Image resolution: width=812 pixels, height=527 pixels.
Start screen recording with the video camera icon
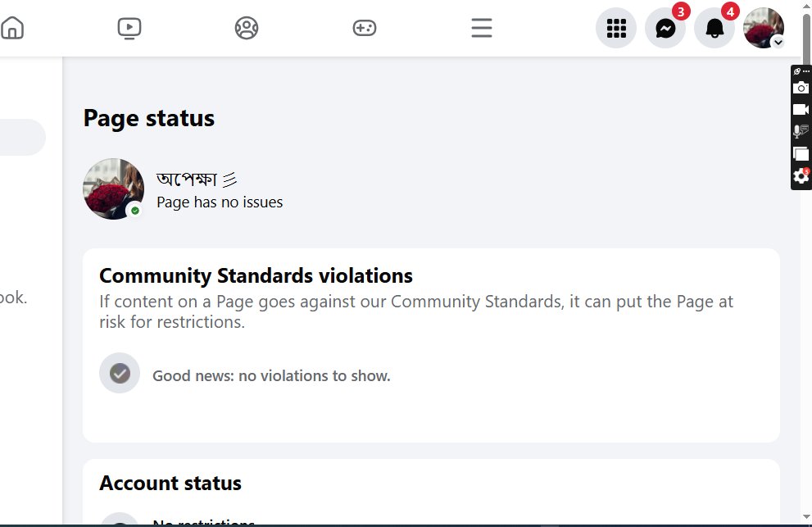click(801, 109)
